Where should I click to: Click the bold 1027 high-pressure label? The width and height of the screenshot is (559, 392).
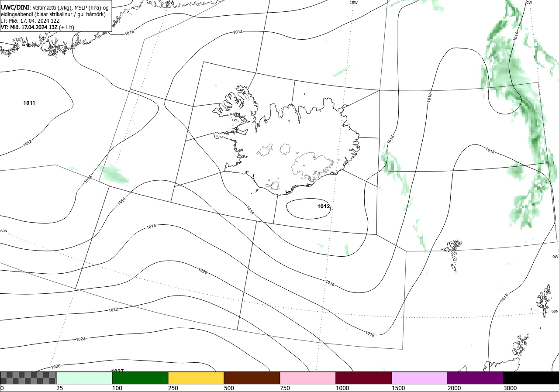pos(117,371)
